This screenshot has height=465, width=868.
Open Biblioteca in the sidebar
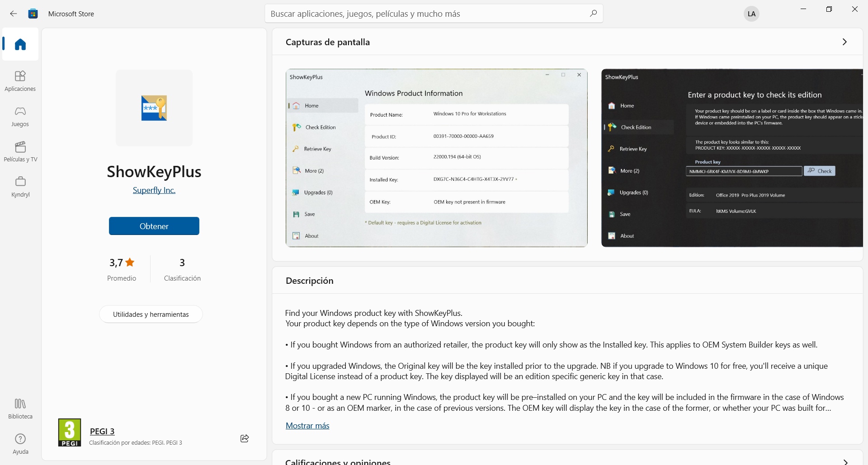coord(20,409)
